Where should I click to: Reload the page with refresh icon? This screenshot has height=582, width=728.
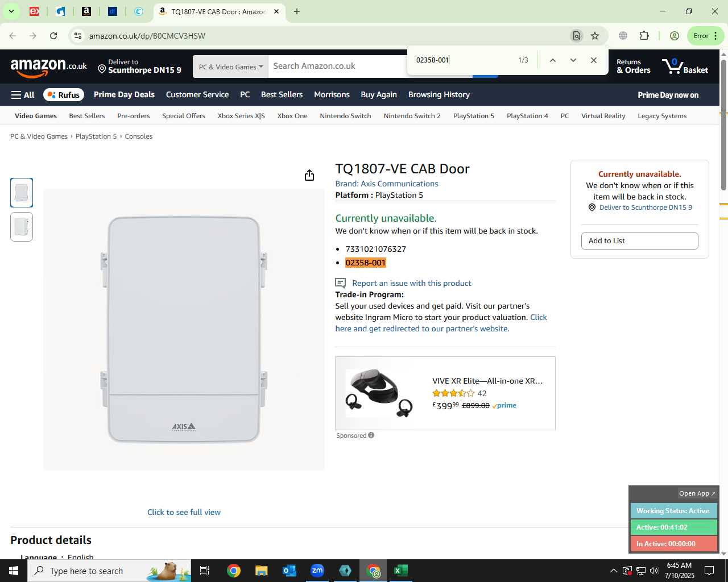53,36
